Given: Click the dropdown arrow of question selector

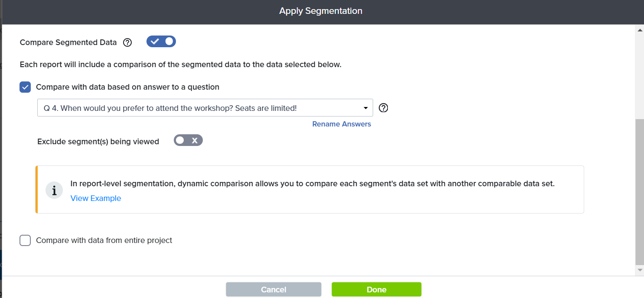Looking at the screenshot, I should [x=366, y=108].
